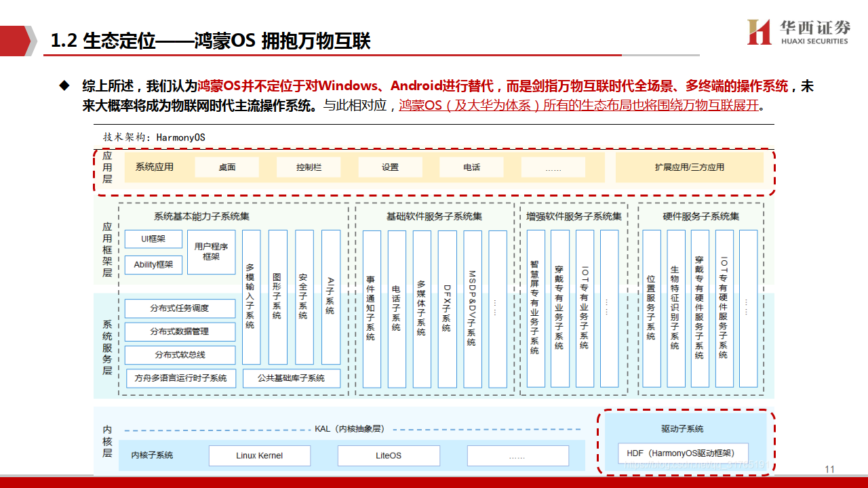868x488 pixels.
Task: Select the slide title 鸿蒙OS 拥抱万物互联
Action: (283, 41)
